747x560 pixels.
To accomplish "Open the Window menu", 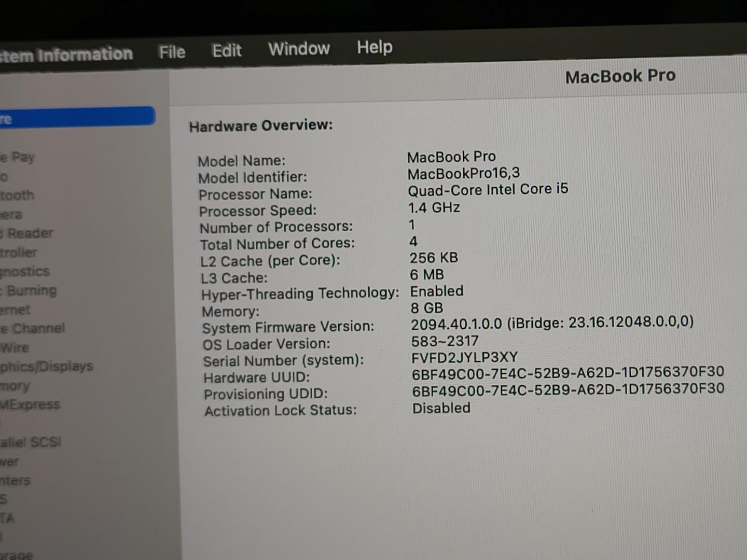I will tap(299, 49).
